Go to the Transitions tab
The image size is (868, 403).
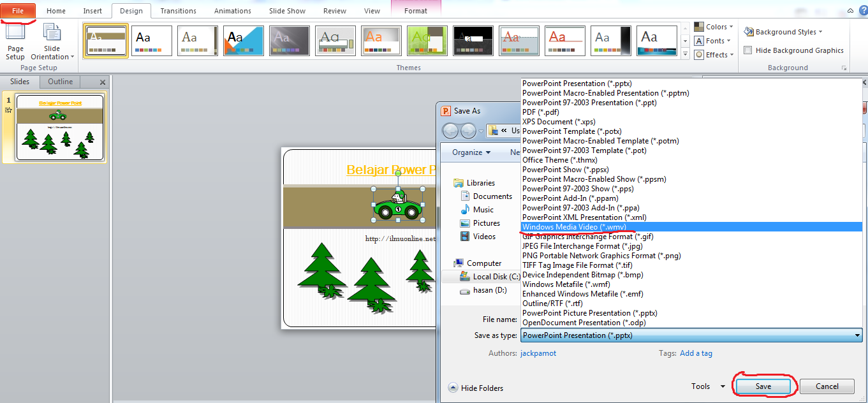[x=179, y=11]
